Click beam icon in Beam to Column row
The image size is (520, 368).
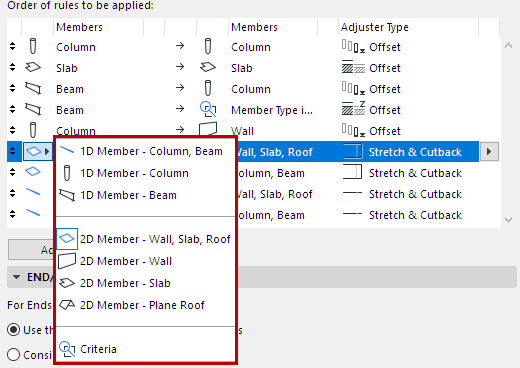(33, 88)
